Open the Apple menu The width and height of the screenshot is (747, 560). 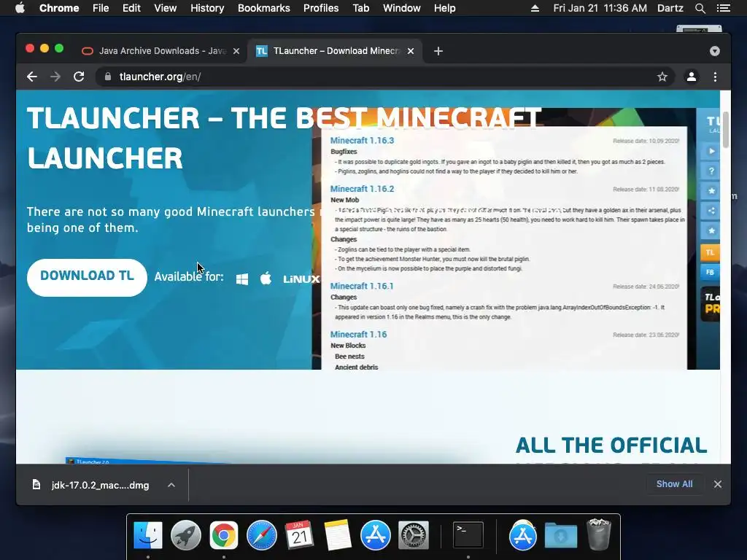tap(20, 8)
